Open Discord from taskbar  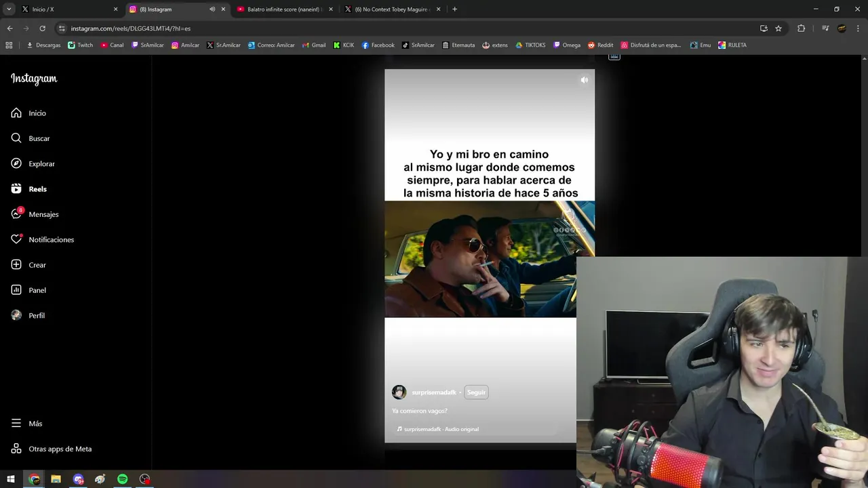click(x=79, y=479)
